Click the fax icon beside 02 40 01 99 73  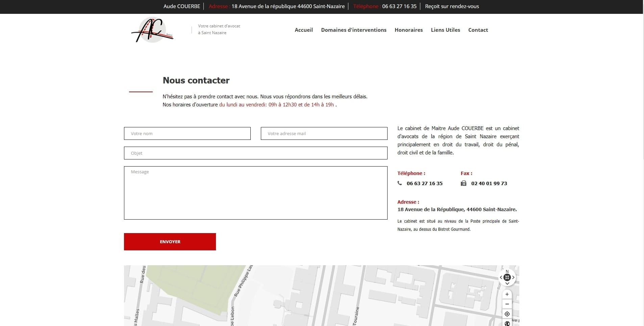tap(464, 183)
